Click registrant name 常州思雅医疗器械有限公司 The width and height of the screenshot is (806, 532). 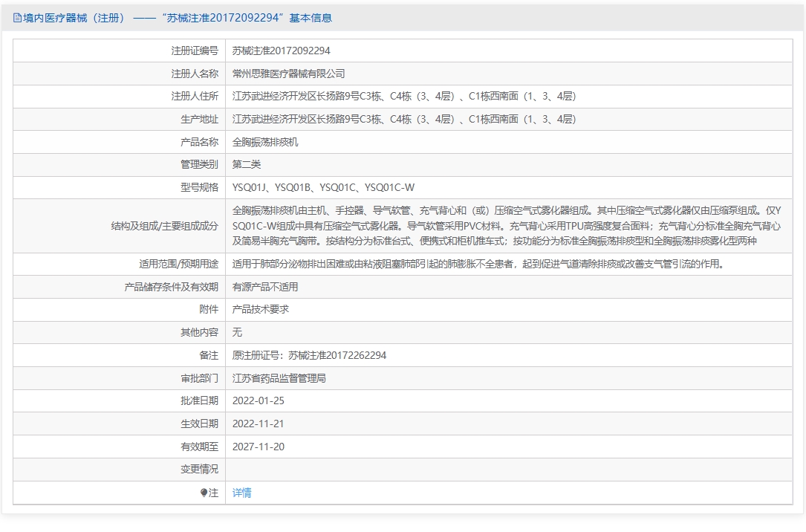pos(288,74)
